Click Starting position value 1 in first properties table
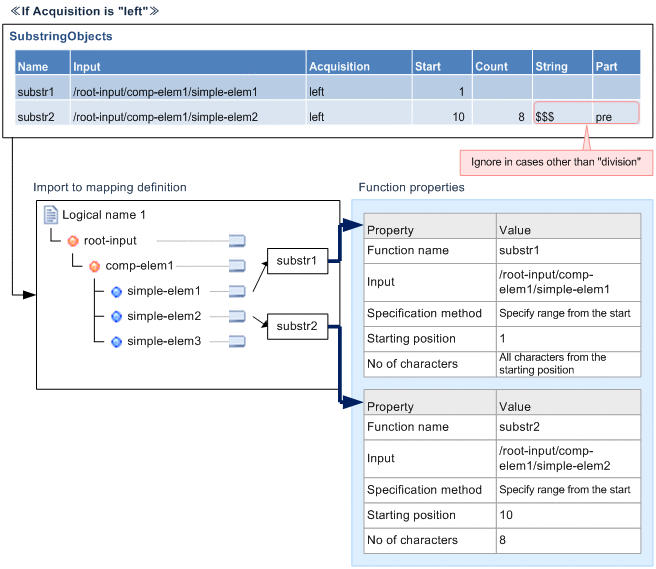Screen dimensions: 656x569 tap(568, 338)
